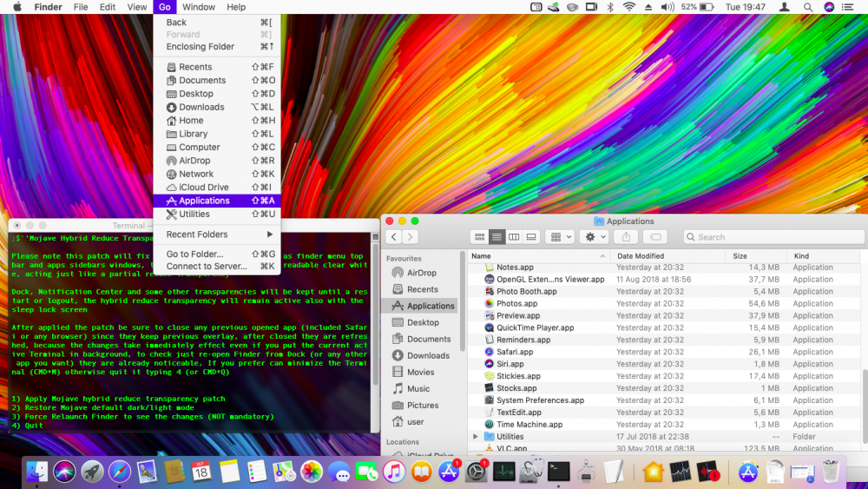Screen dimensions: 868x489
Task: Select Pictures in Finder sidebar
Action: [421, 406]
